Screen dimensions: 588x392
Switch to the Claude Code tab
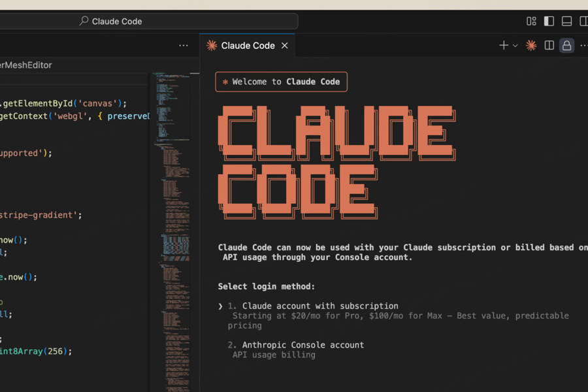[x=248, y=45]
